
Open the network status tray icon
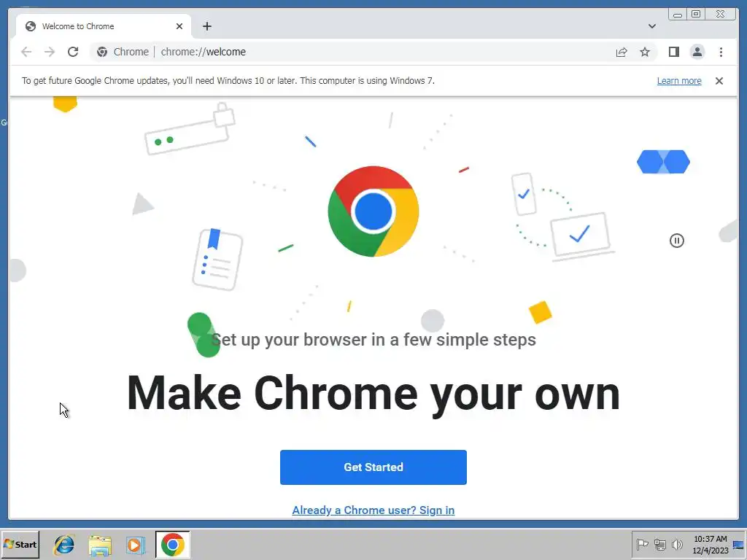[x=659, y=544]
